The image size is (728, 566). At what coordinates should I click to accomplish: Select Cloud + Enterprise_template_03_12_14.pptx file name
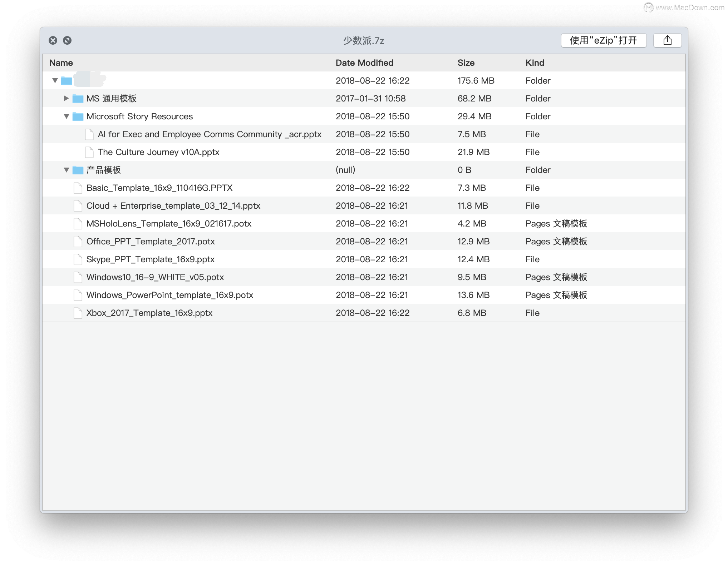(173, 206)
